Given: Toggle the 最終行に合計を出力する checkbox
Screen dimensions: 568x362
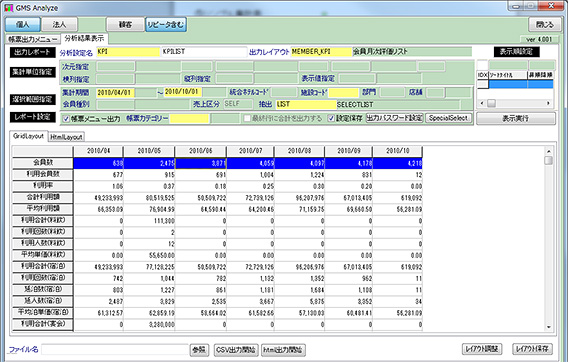Looking at the screenshot, I should point(247,118).
